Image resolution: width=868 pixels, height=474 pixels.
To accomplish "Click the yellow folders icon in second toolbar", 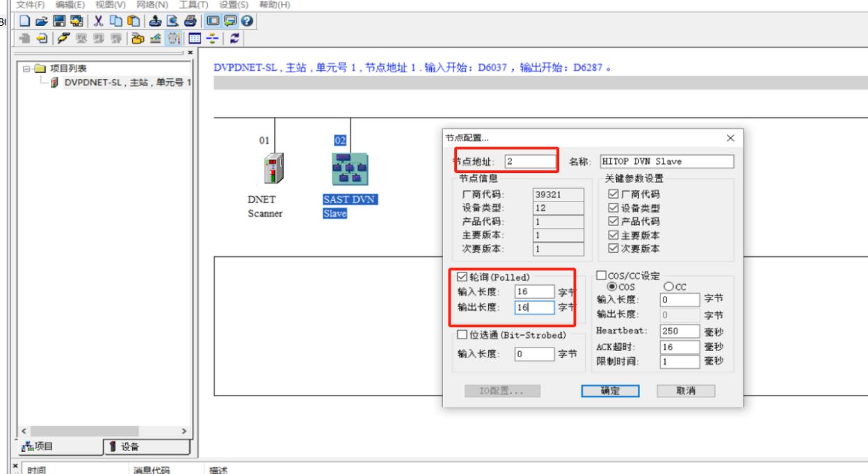I will point(138,38).
